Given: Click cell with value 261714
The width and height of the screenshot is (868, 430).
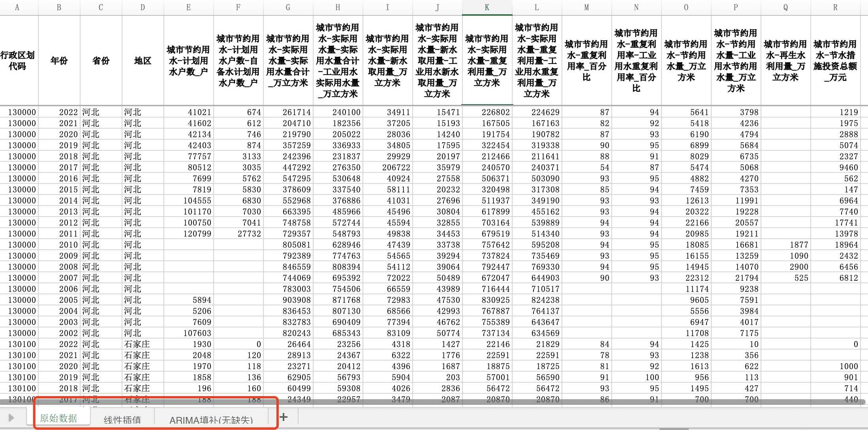Looking at the screenshot, I should (296, 112).
